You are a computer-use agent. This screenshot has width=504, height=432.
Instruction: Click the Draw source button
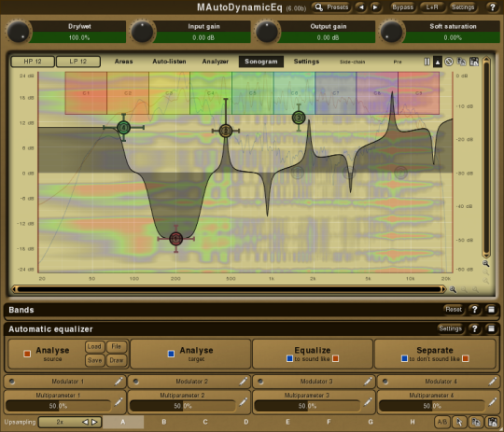click(117, 360)
